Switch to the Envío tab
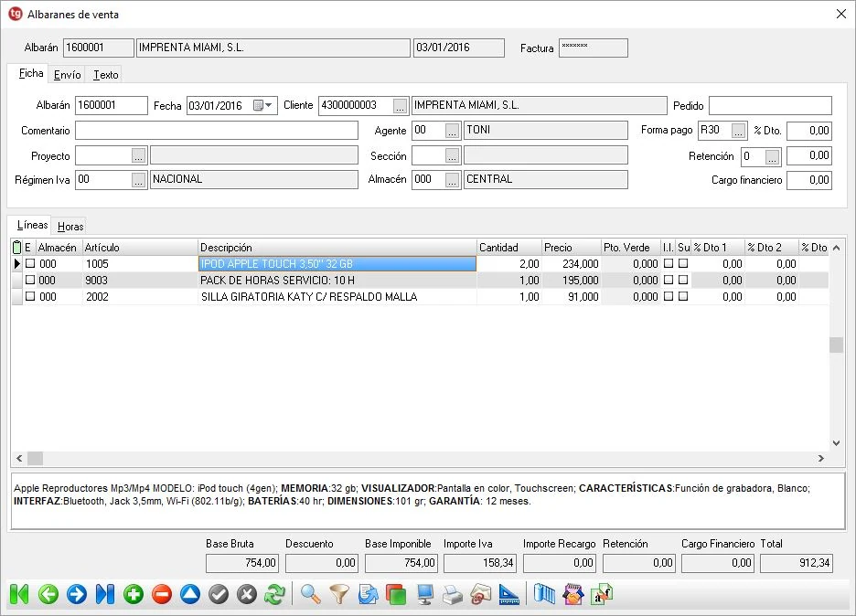This screenshot has width=856, height=616. click(x=67, y=75)
